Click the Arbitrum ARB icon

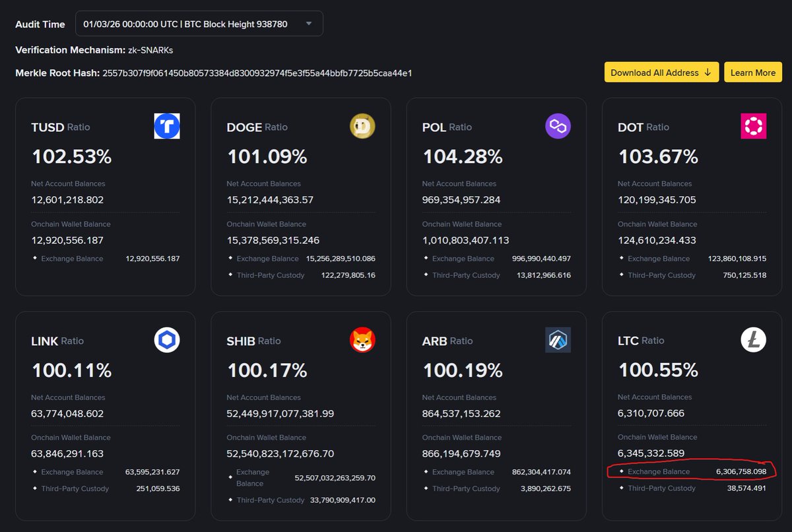pyautogui.click(x=558, y=340)
